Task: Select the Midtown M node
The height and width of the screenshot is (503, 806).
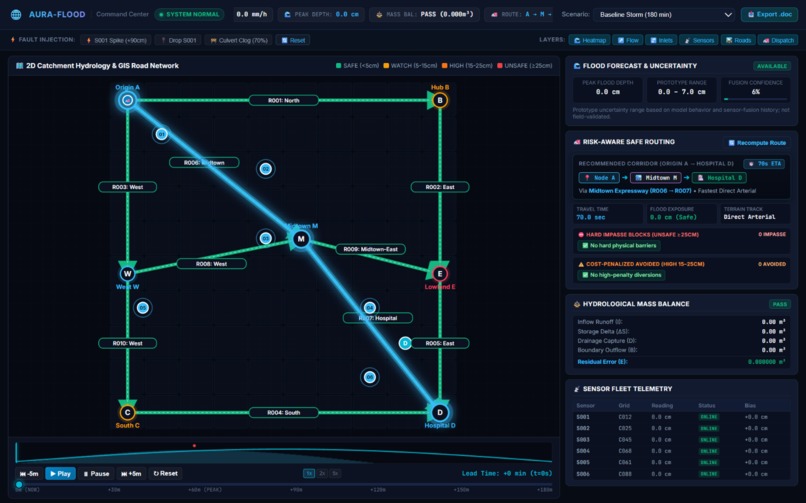Action: 301,238
